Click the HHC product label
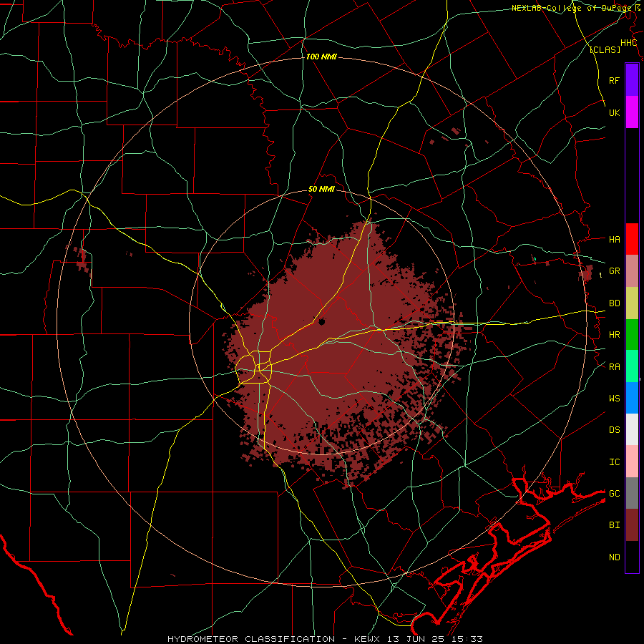The width and height of the screenshot is (644, 644). click(x=628, y=43)
